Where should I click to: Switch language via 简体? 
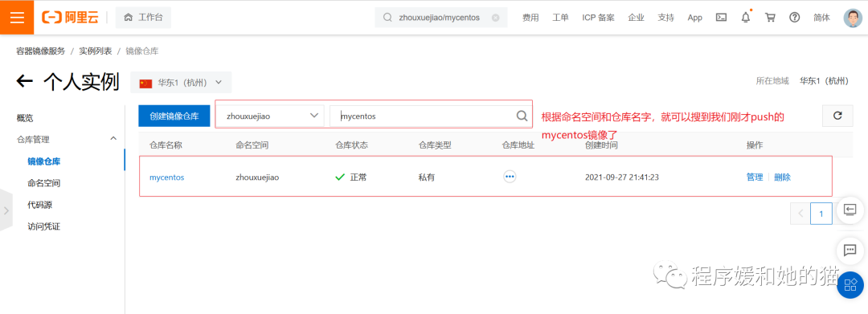tap(822, 17)
